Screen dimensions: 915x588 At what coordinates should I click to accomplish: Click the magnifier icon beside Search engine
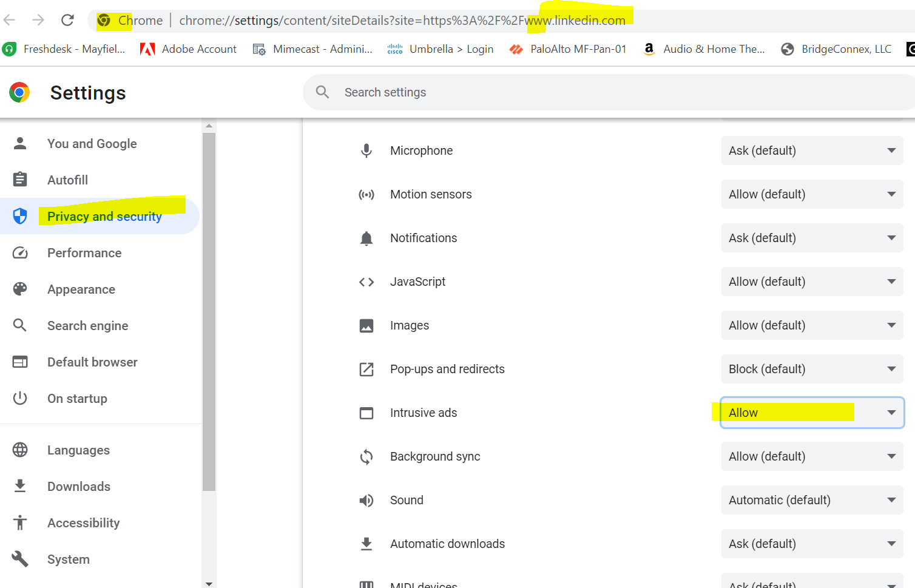(x=20, y=325)
